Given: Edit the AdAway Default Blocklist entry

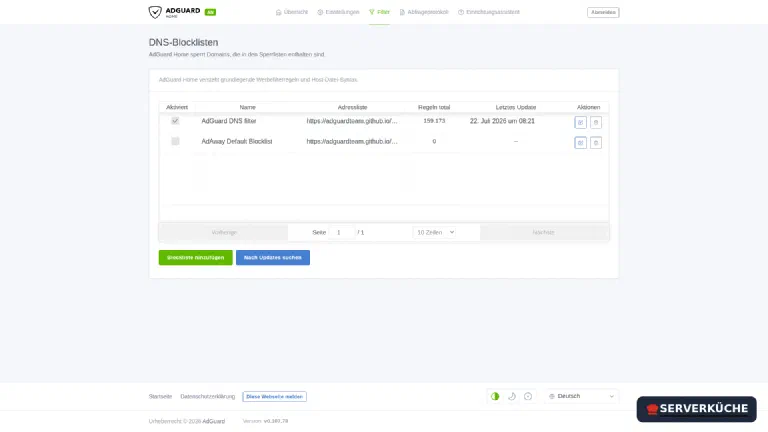Looking at the screenshot, I should click(x=580, y=143).
